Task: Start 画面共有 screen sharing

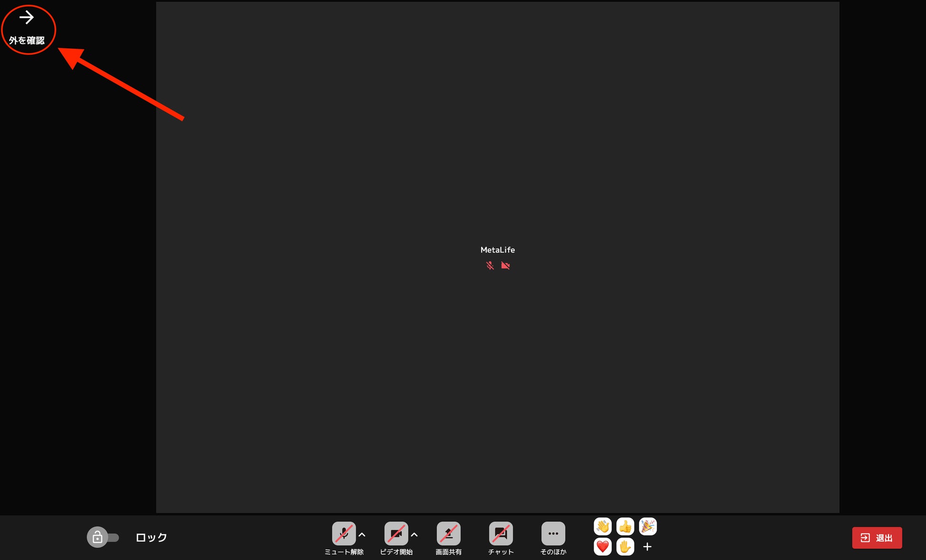Action: 448,533
